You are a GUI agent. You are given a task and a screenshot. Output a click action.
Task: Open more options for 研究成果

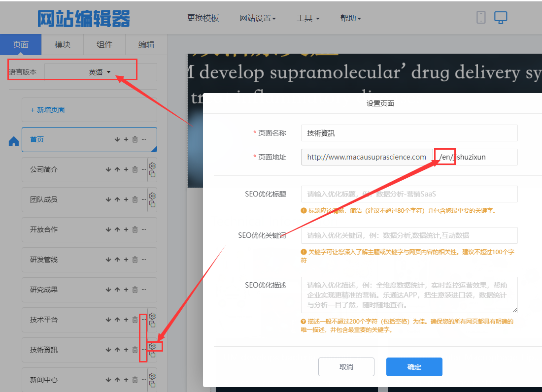[x=144, y=290]
